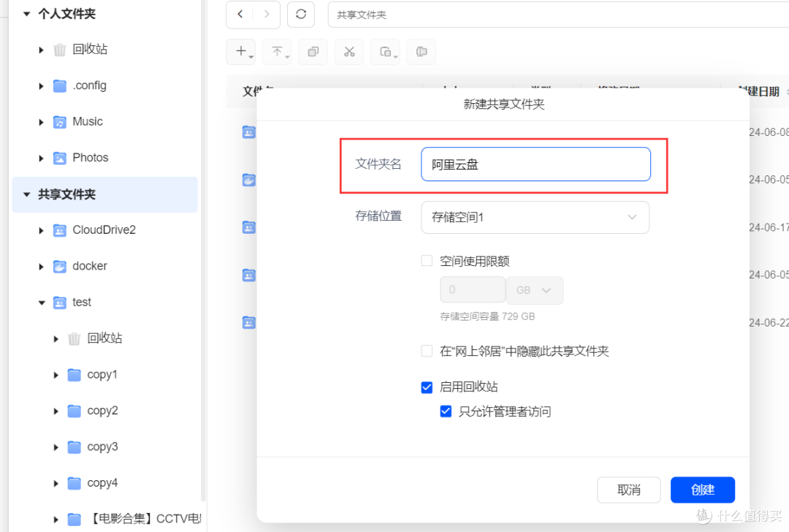Click shared folder icon in 24-06-17 row

coord(248,227)
